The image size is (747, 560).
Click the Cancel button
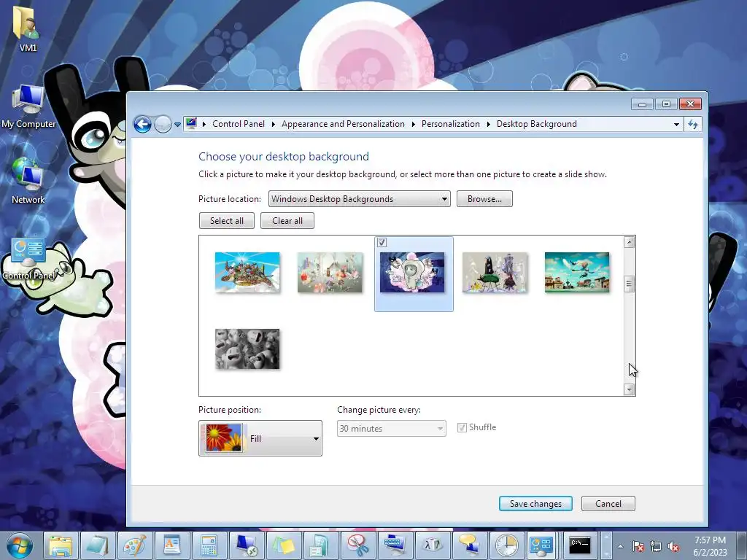click(x=608, y=503)
